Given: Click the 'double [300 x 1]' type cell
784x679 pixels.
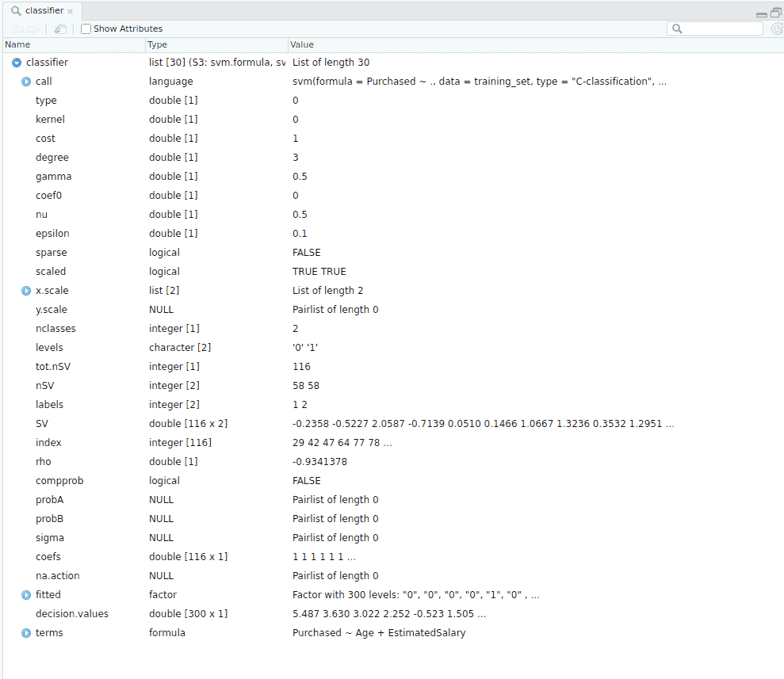Looking at the screenshot, I should [188, 613].
